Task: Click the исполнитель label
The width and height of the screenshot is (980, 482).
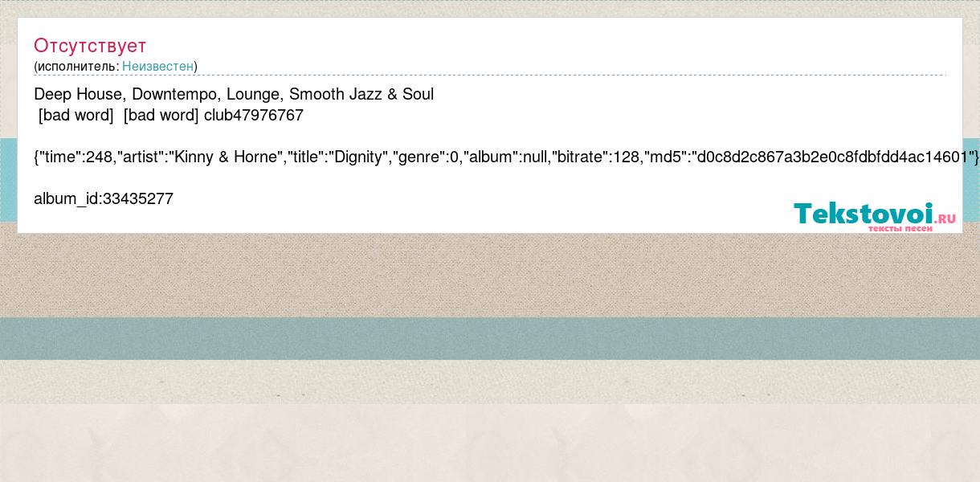Action: [x=76, y=66]
